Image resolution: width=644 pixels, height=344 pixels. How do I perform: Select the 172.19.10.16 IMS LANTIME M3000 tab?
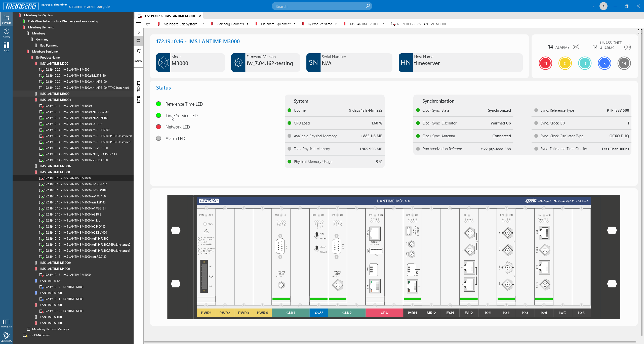tap(170, 16)
